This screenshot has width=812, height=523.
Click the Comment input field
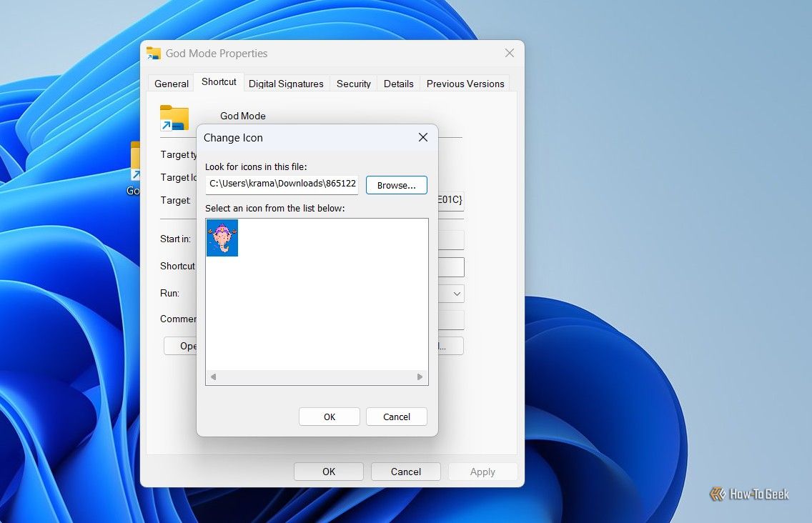451,320
